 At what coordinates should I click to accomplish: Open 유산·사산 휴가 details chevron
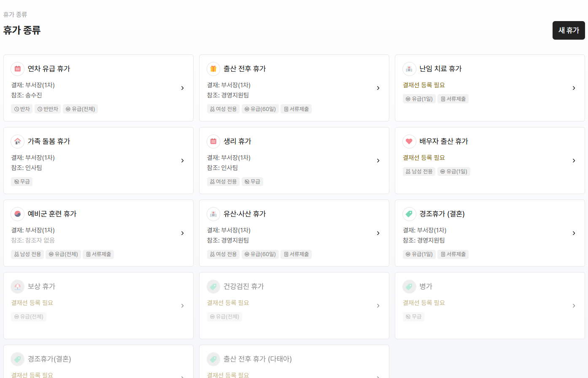(x=378, y=233)
